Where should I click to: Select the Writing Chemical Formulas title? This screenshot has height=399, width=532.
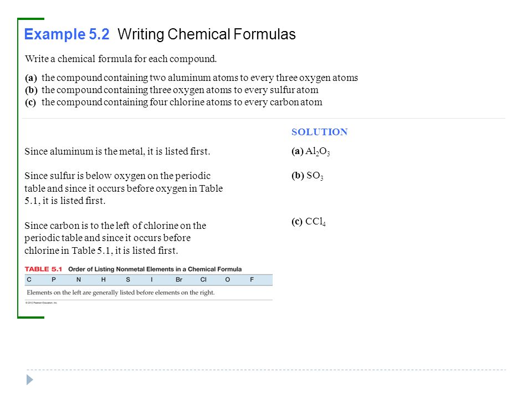[207, 34]
